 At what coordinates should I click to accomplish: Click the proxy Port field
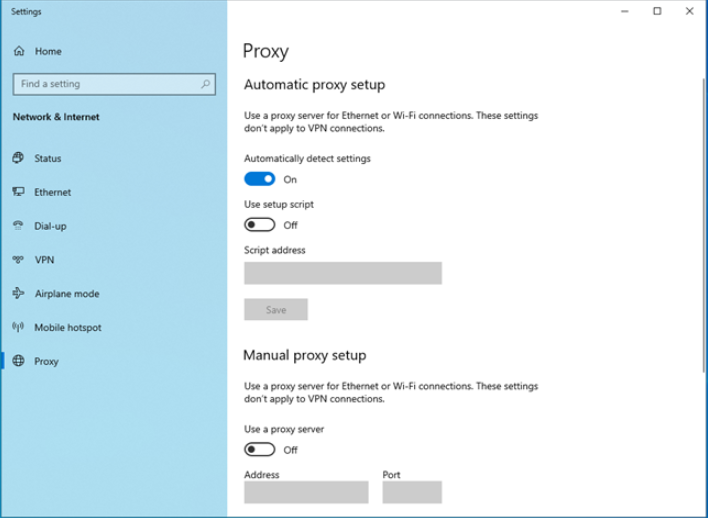pyautogui.click(x=412, y=492)
